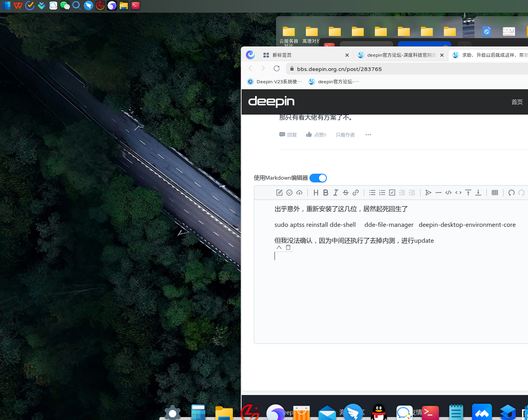Apply heading format with the H icon
Image resolution: width=528 pixels, height=420 pixels.
pyautogui.click(x=316, y=193)
